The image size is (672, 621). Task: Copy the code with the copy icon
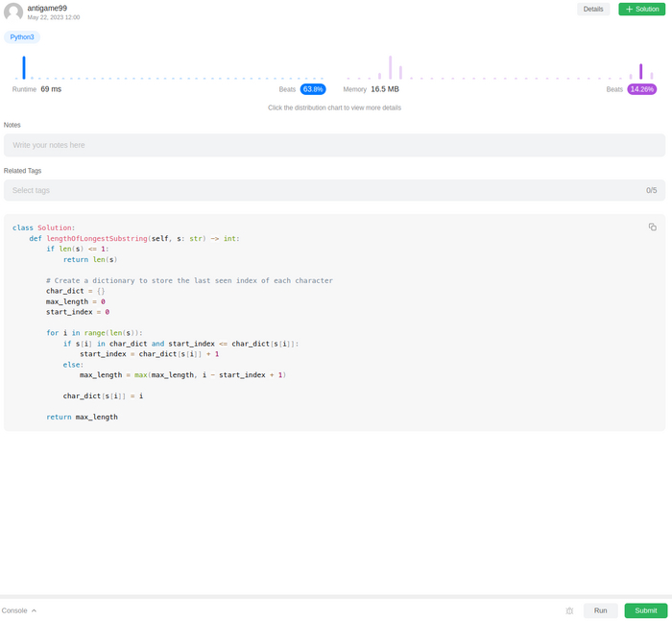[x=653, y=227]
